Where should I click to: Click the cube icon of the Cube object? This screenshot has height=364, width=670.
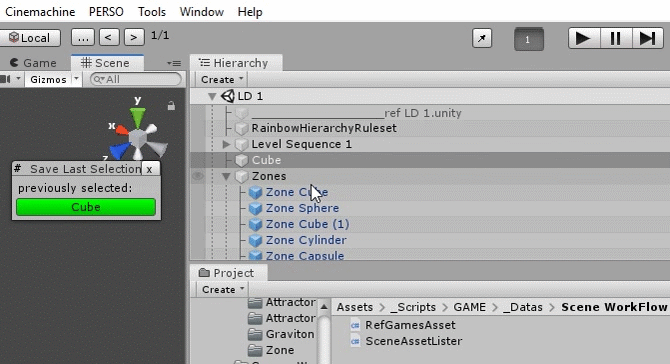[242, 161]
